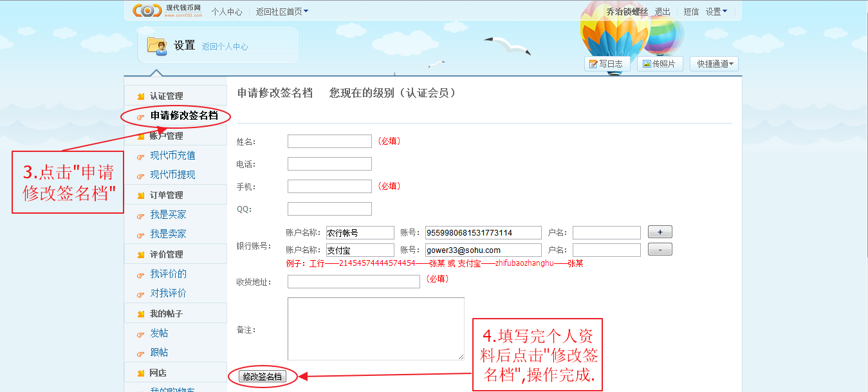Open 个人中心 in top navigation
The image size is (868, 392).
[x=226, y=11]
